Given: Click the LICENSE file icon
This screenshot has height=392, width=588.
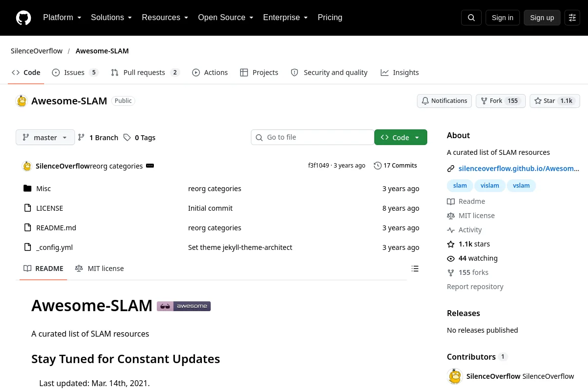Looking at the screenshot, I should pyautogui.click(x=27, y=208).
